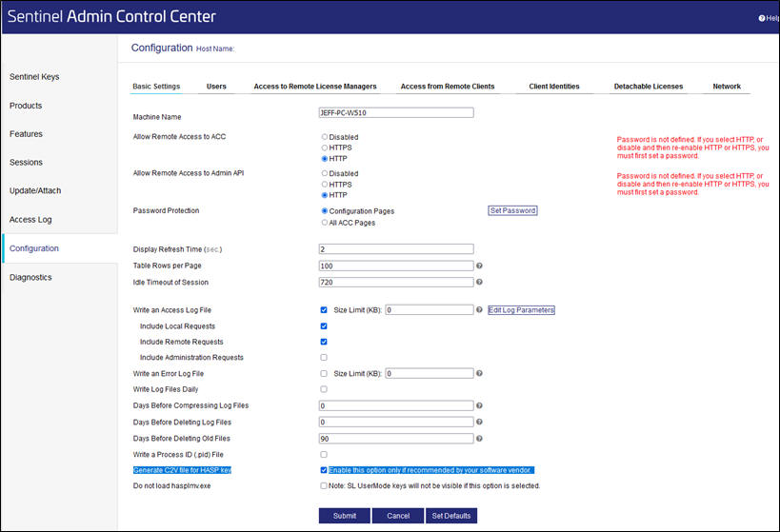Click Access Log Size Limit field
This screenshot has height=532, width=780.
pos(430,309)
